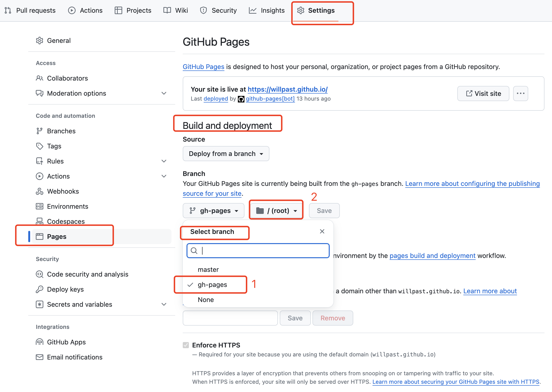Click the Deploy keys key icon
The image size is (552, 392).
[x=40, y=289]
